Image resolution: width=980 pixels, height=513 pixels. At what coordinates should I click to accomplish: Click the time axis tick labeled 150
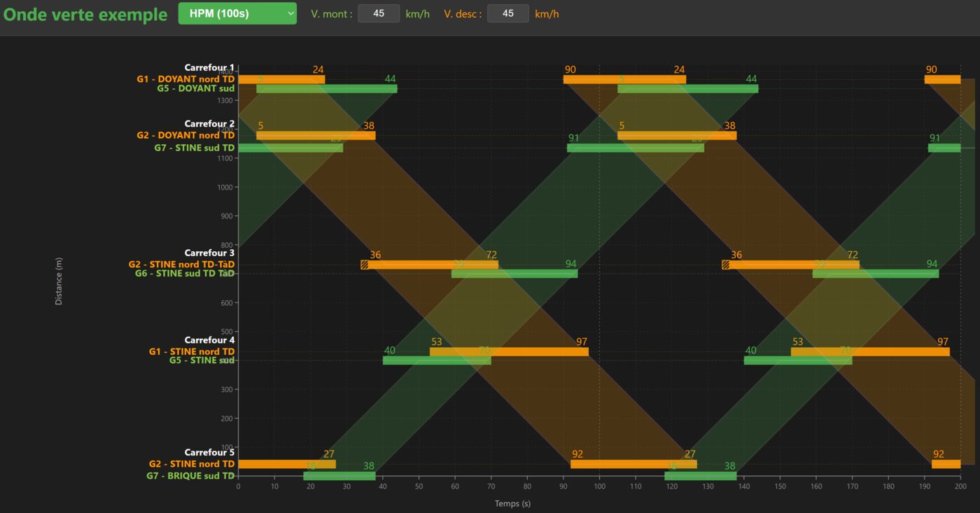pyautogui.click(x=780, y=486)
